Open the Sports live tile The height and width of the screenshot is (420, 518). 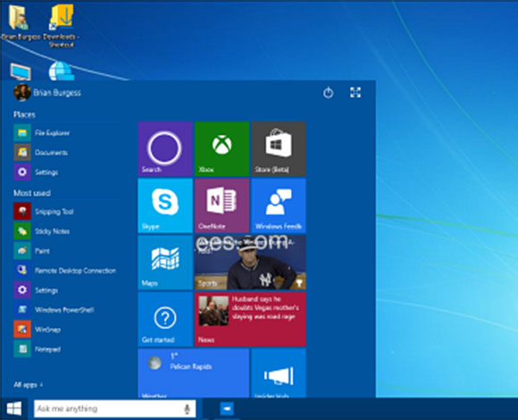[x=250, y=263]
